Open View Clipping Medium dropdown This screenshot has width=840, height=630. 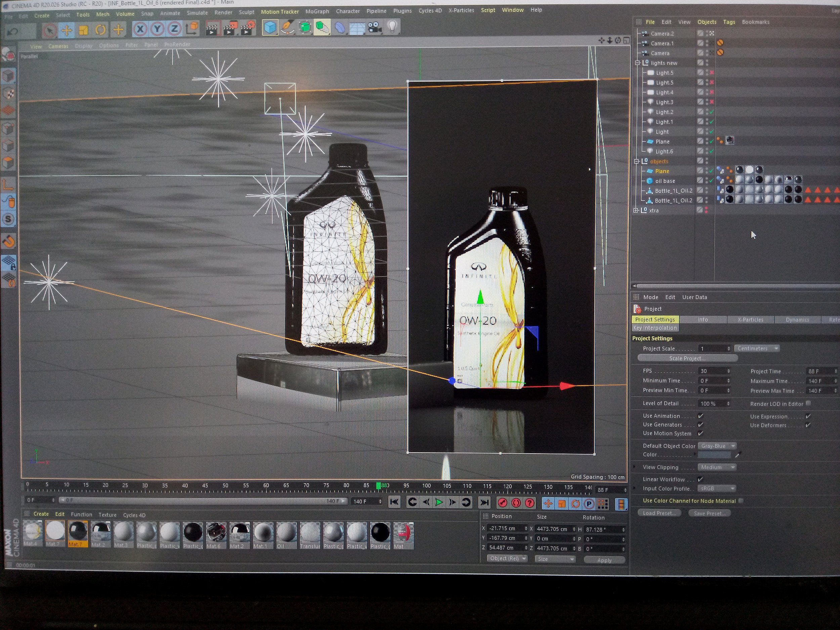(717, 467)
